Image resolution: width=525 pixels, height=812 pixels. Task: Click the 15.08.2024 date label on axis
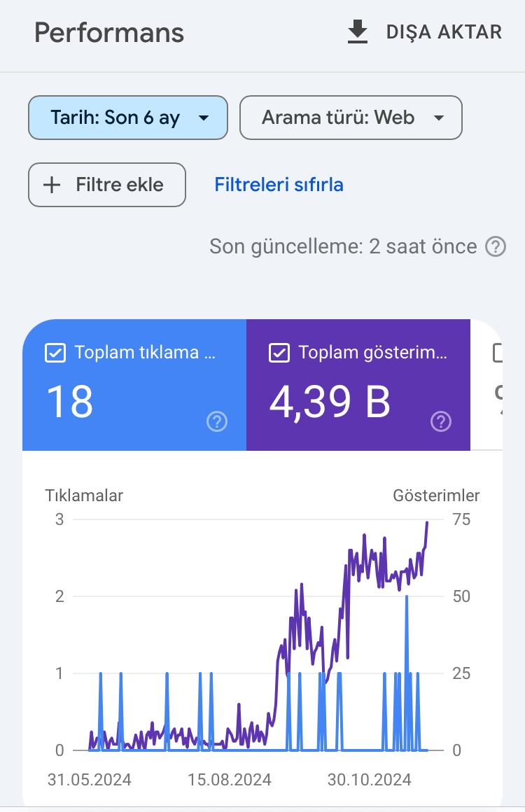click(x=230, y=780)
